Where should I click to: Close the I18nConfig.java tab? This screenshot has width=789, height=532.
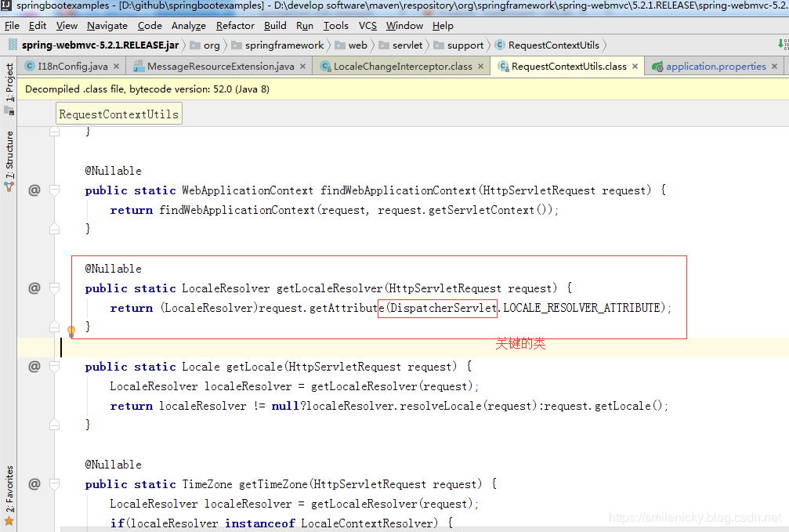coord(116,67)
